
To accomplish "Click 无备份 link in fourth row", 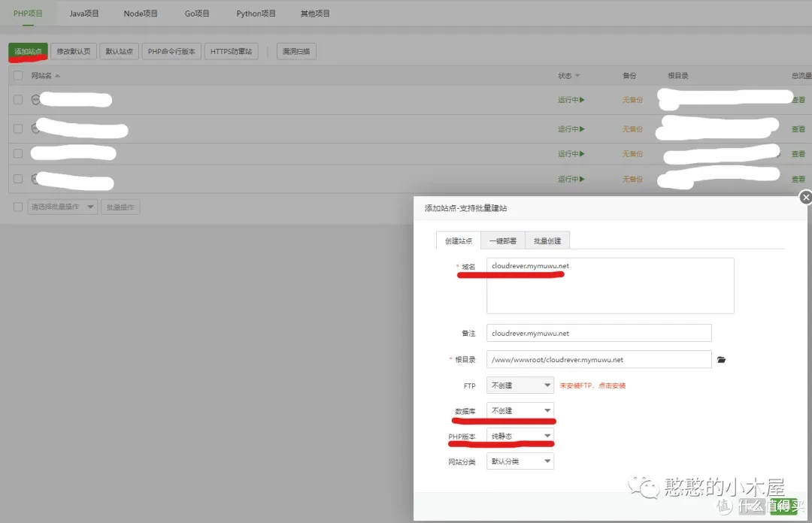I will [x=632, y=179].
